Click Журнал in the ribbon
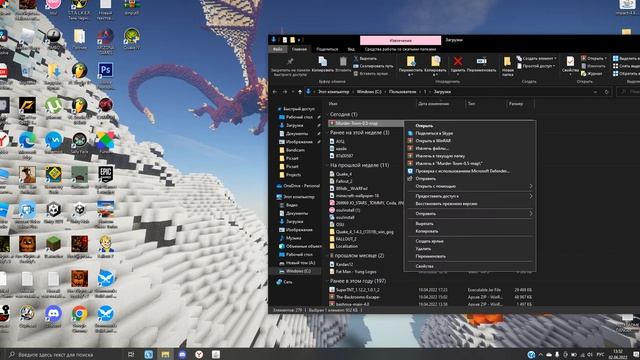The width and height of the screenshot is (640, 360). [592, 74]
